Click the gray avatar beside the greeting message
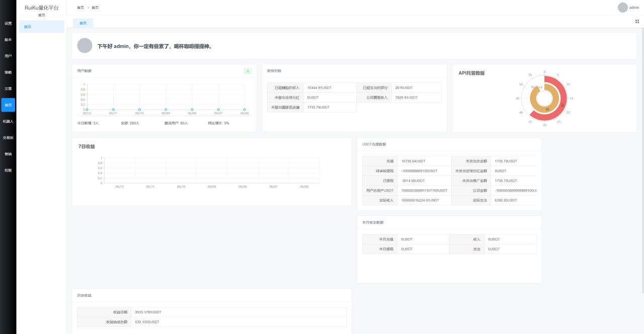The image size is (644, 334). [x=85, y=46]
